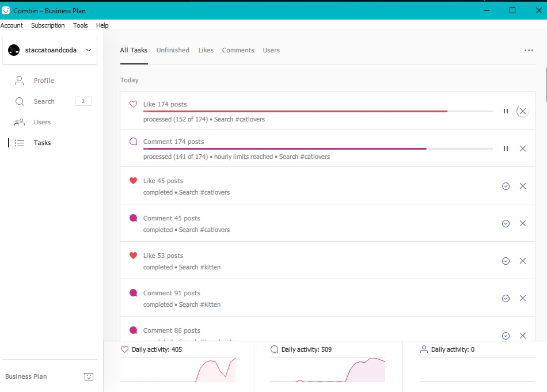Switch to the Likes tab

(x=206, y=50)
